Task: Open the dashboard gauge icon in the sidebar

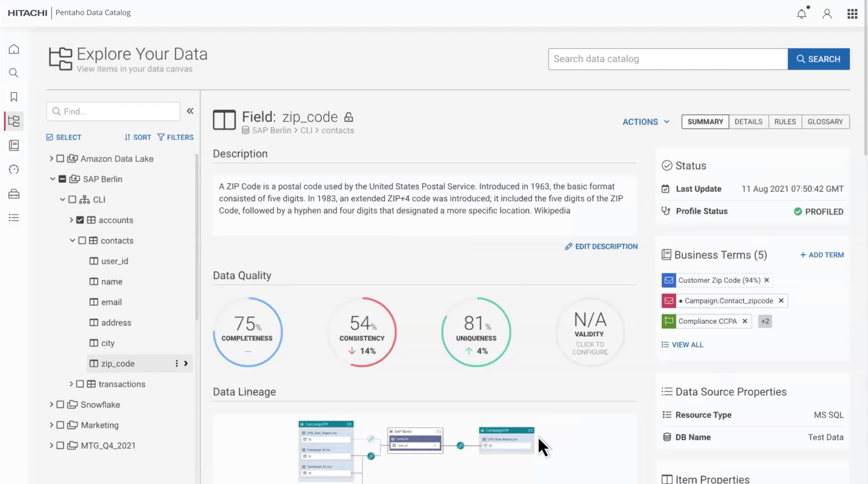Action: point(14,169)
